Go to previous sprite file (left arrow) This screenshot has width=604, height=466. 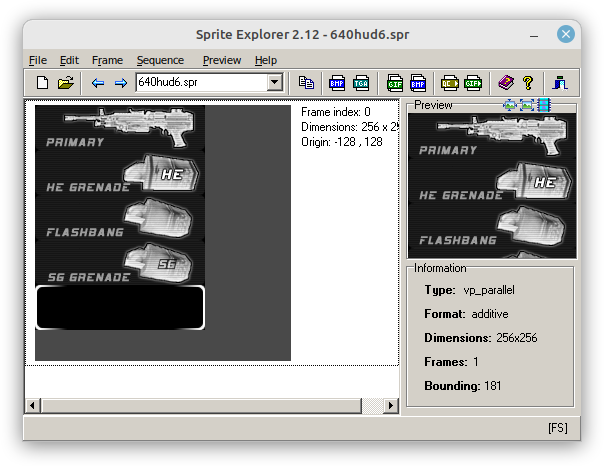[98, 83]
